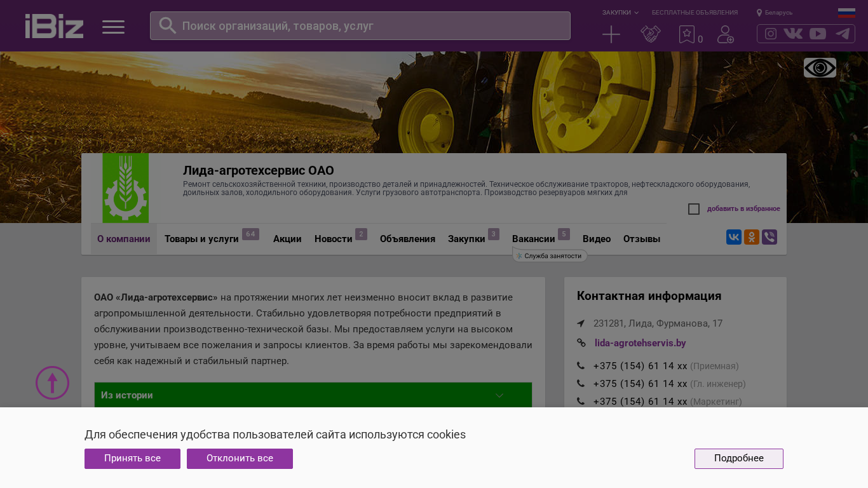Share via Odnoklassniki icon

tap(752, 237)
